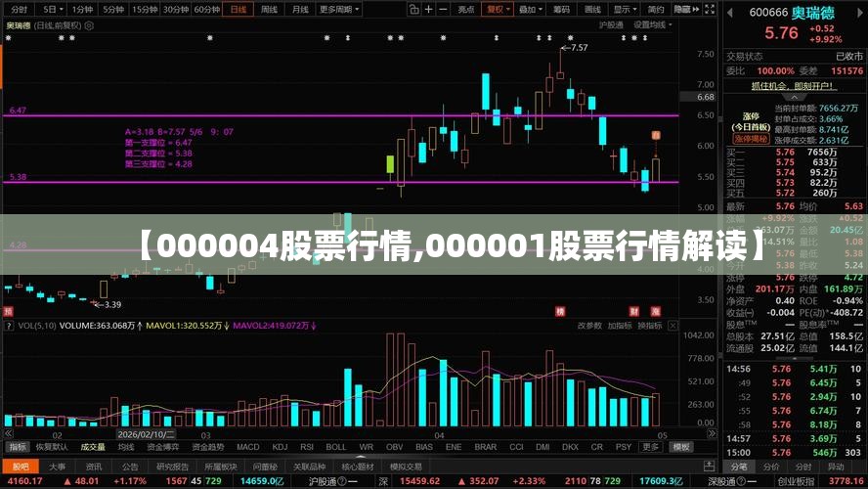
Task: Open the question mark icon above VOL
Action: click(8, 326)
